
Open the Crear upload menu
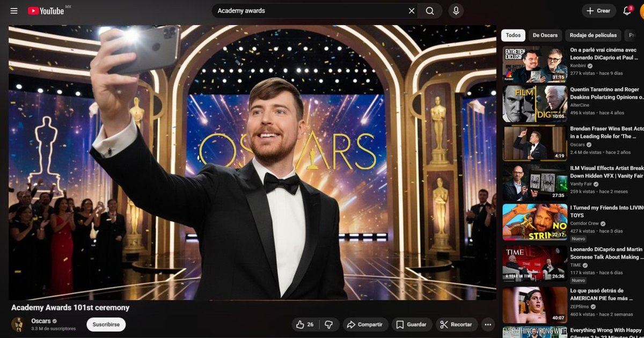[598, 11]
